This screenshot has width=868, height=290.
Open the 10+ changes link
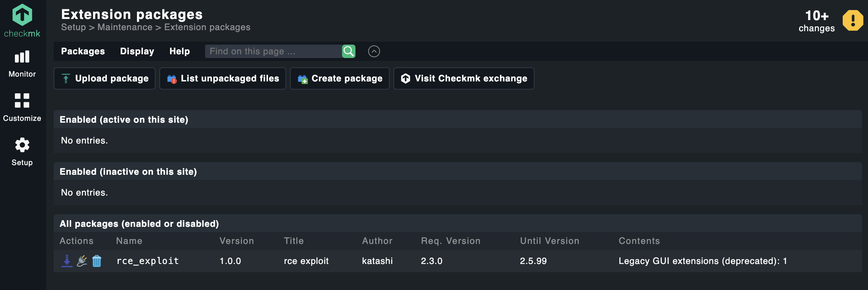tap(817, 21)
